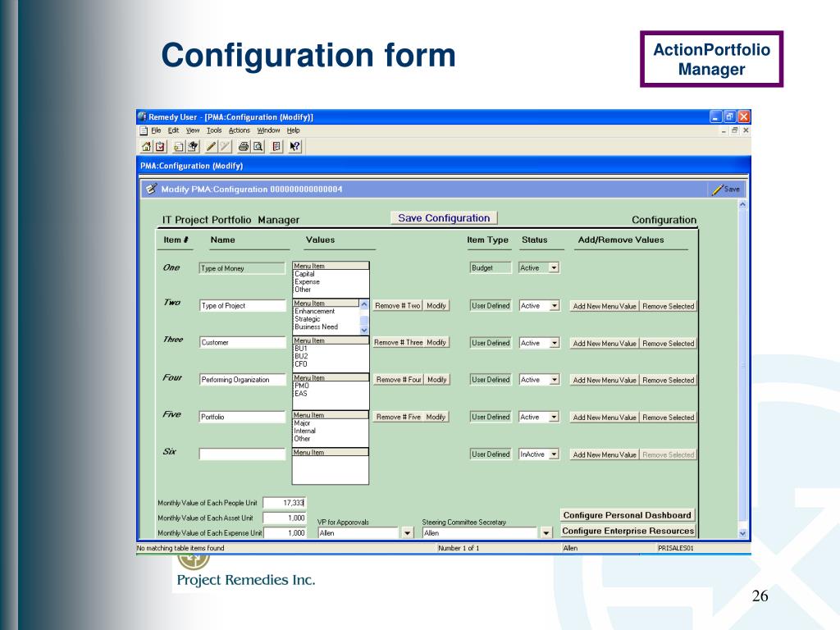Select 'Business Need' in the values list
The width and height of the screenshot is (840, 630).
(x=316, y=326)
